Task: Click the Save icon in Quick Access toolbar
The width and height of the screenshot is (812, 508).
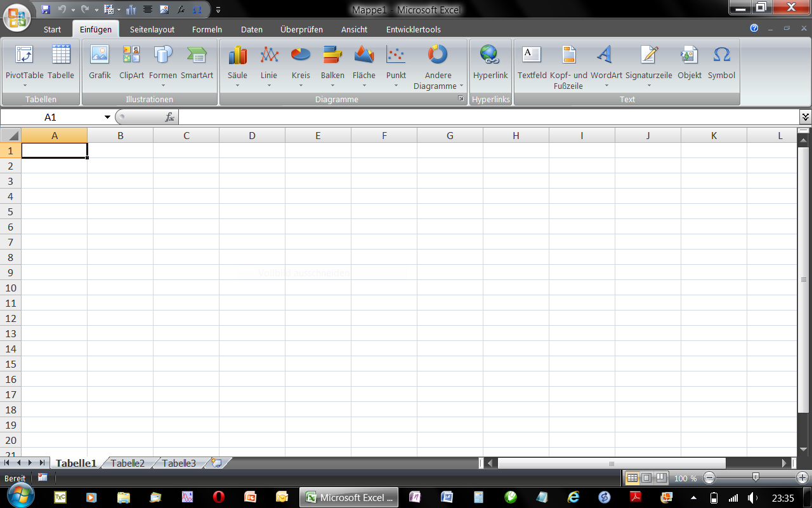Action: coord(45,10)
